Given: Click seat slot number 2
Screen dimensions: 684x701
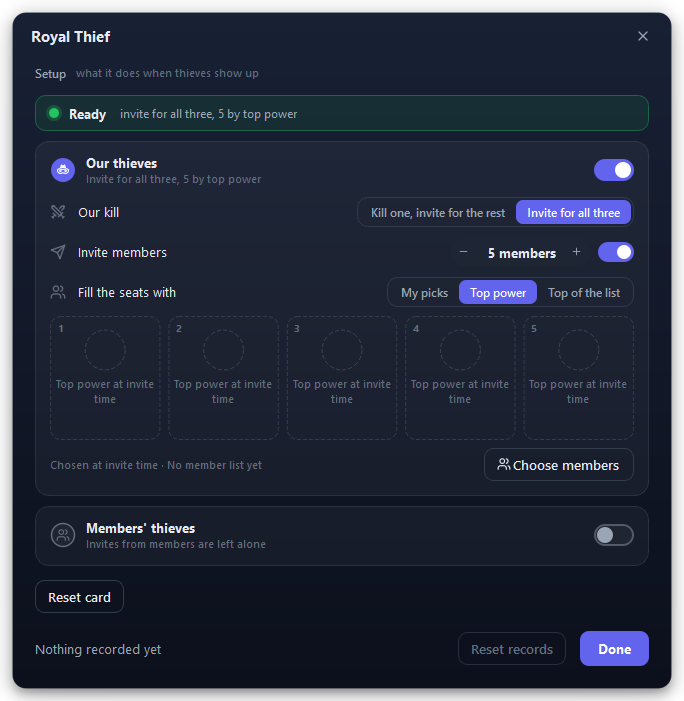Looking at the screenshot, I should pyautogui.click(x=223, y=378).
